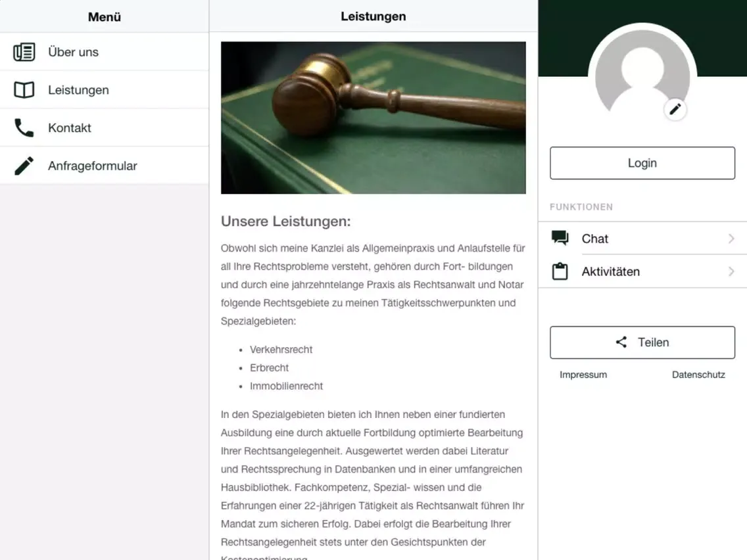
Task: Click the gavel header image
Action: (x=373, y=118)
